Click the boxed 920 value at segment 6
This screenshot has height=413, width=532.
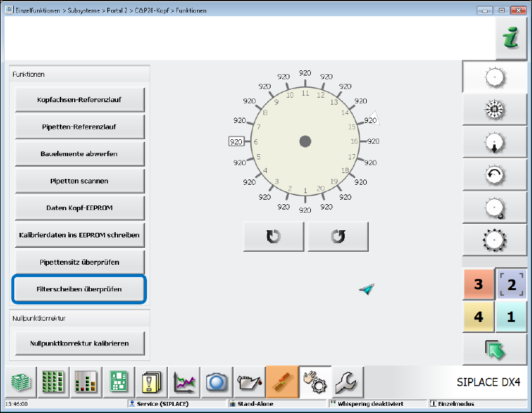pos(236,141)
